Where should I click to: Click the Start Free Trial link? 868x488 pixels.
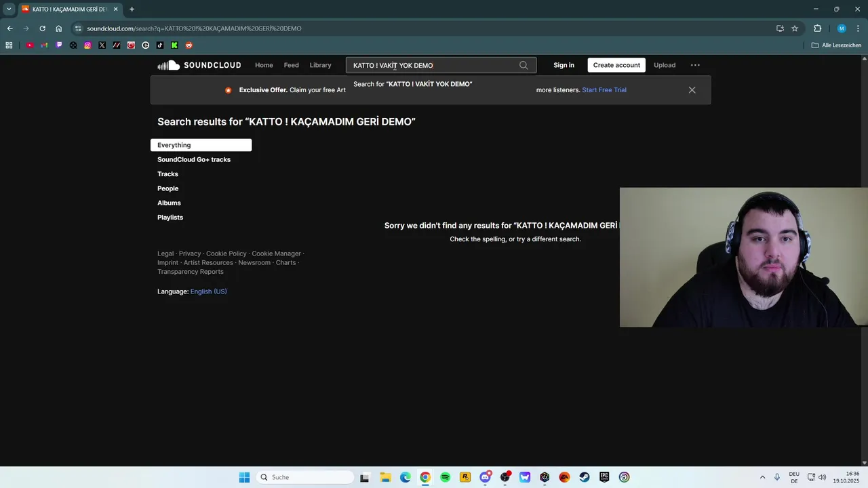[x=604, y=89]
